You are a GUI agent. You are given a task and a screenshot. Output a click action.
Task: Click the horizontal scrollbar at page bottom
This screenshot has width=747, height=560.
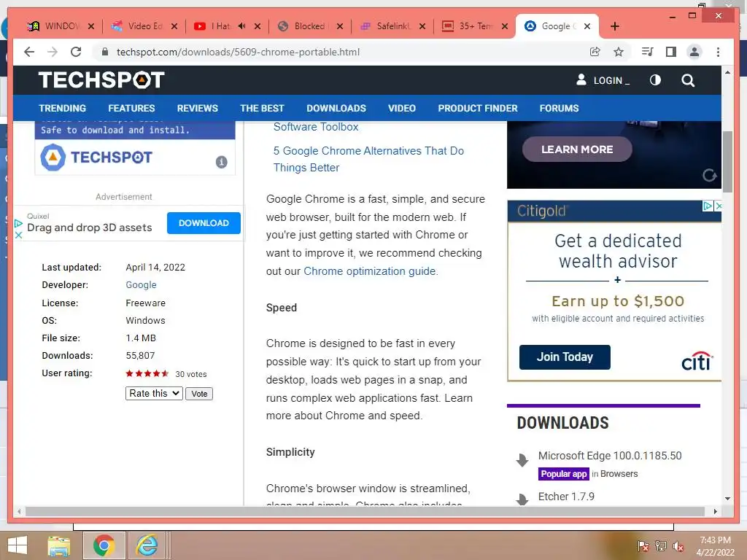tap(365, 511)
